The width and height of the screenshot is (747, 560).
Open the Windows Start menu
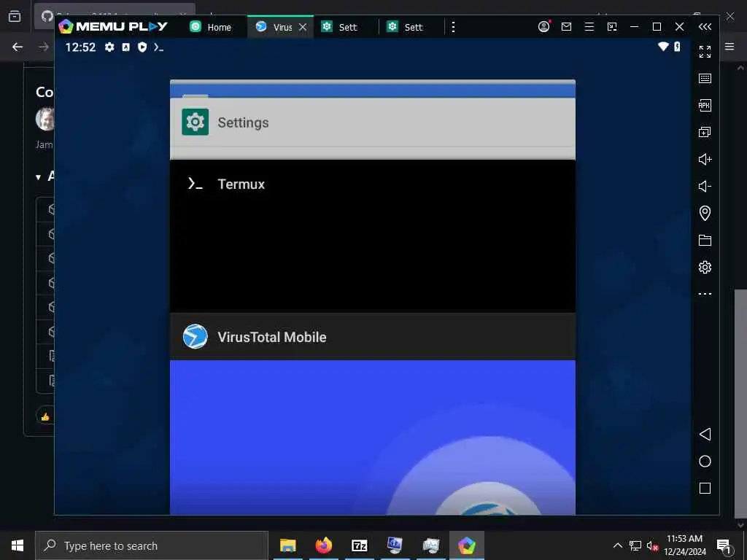(x=18, y=545)
